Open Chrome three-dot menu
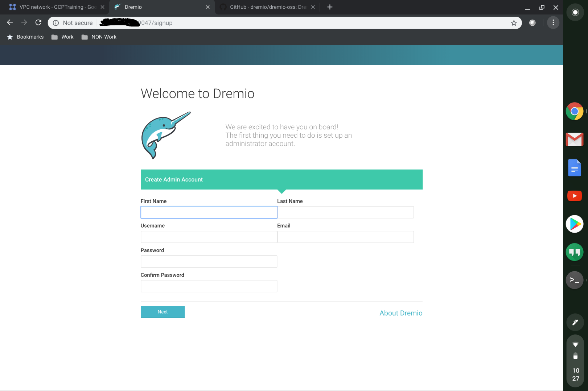The height and width of the screenshot is (391, 588). (x=553, y=23)
